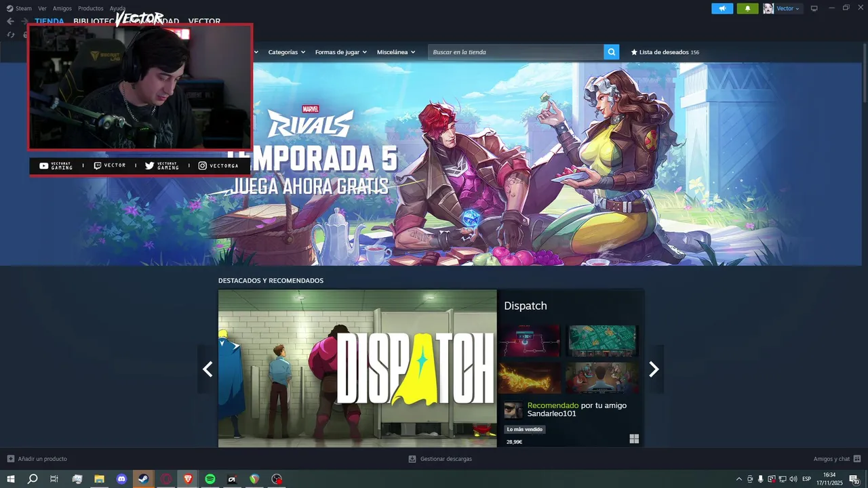The height and width of the screenshot is (488, 868).
Task: Show the previous featured game carousel arrow
Action: (208, 369)
